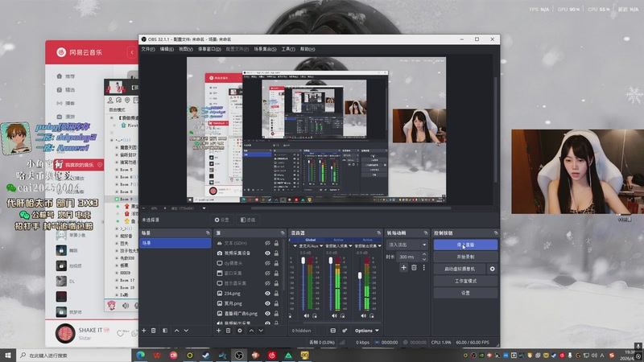Image resolution: width=644 pixels, height=362 pixels.
Task: Mute 麦克风/Aux channel speaker icon
Action: click(307, 315)
